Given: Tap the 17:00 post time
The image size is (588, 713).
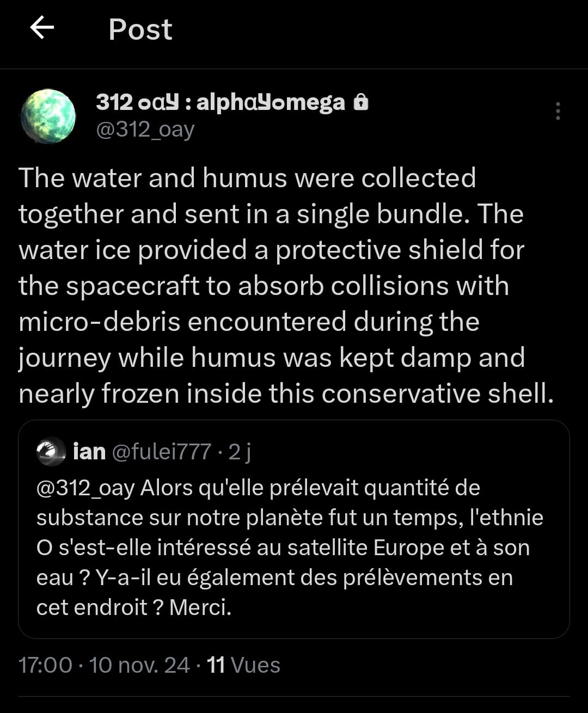Looking at the screenshot, I should [x=45, y=665].
